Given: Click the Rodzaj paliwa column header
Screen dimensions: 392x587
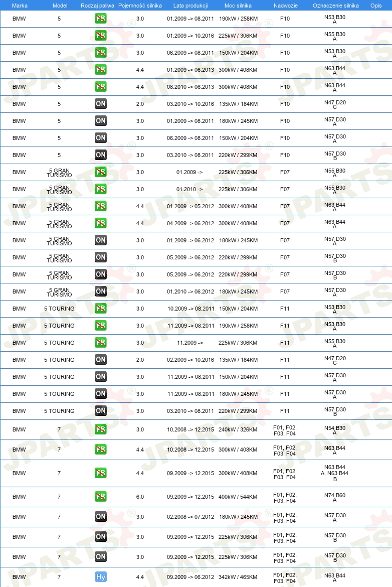Looking at the screenshot, I should coord(97,6).
